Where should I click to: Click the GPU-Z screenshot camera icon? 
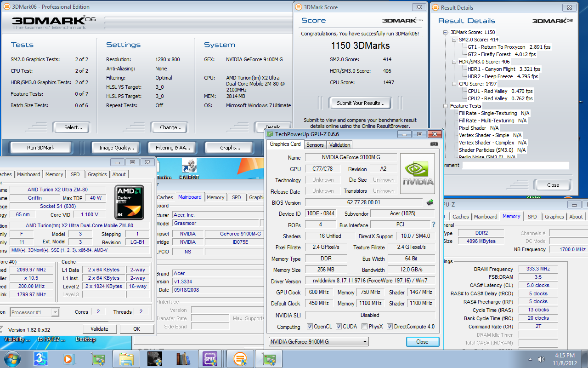point(434,144)
